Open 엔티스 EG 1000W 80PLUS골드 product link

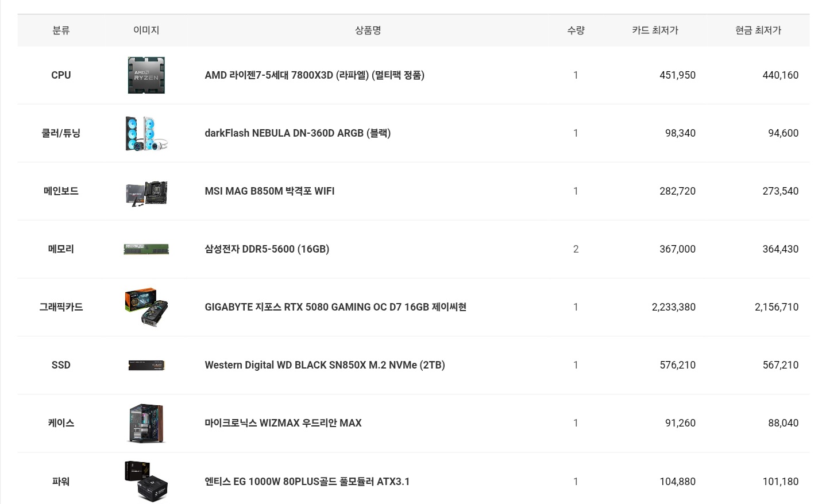pos(307,482)
